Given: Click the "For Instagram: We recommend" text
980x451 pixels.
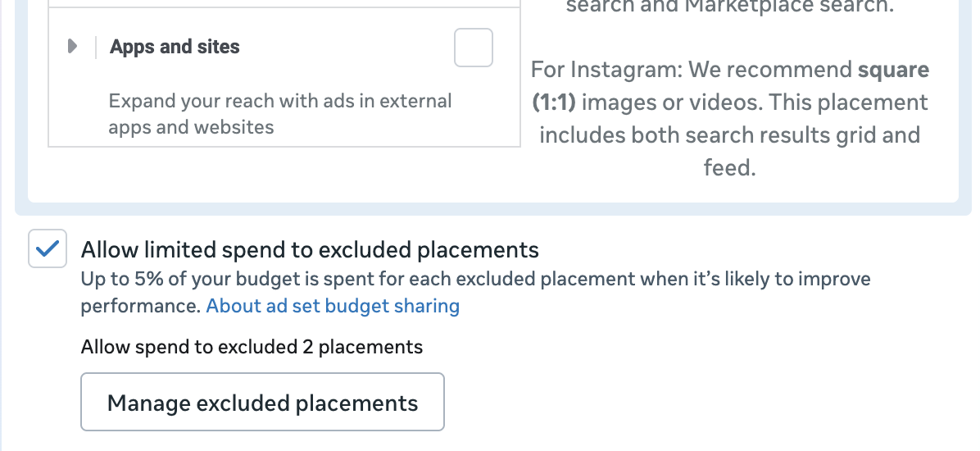Looking at the screenshot, I should pos(691,70).
